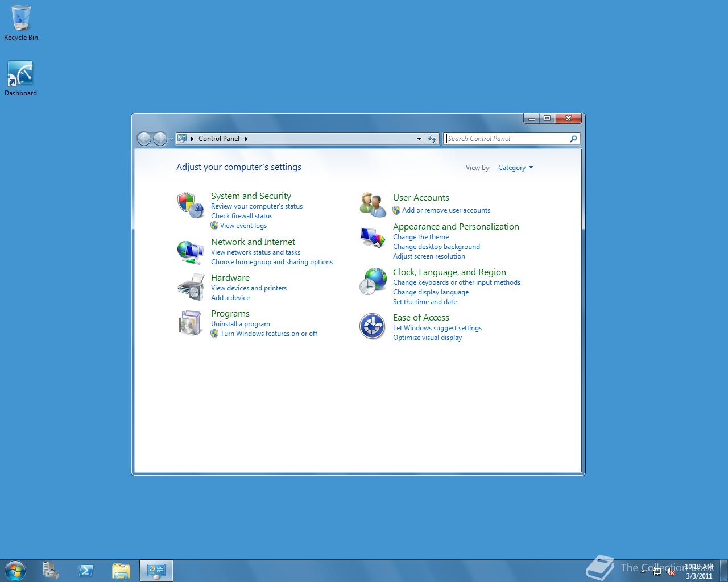Screen dimensions: 728x582
Task: Open the View by Category dropdown
Action: [515, 168]
